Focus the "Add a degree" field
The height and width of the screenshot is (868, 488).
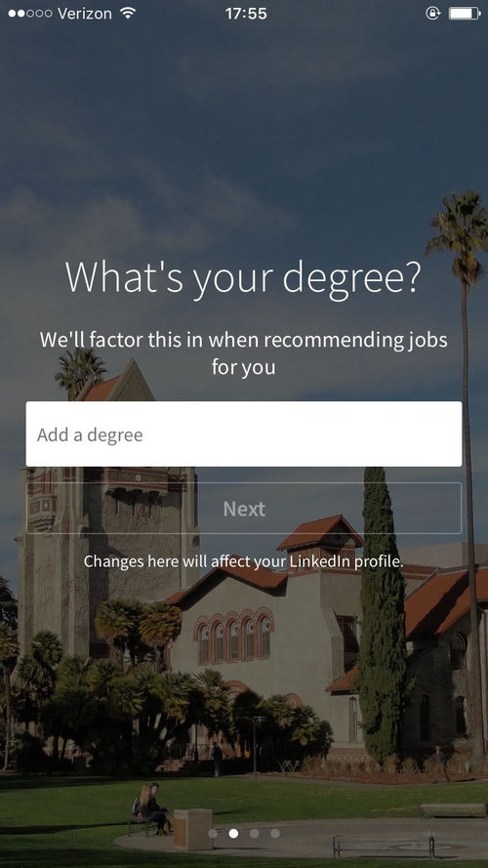point(243,434)
